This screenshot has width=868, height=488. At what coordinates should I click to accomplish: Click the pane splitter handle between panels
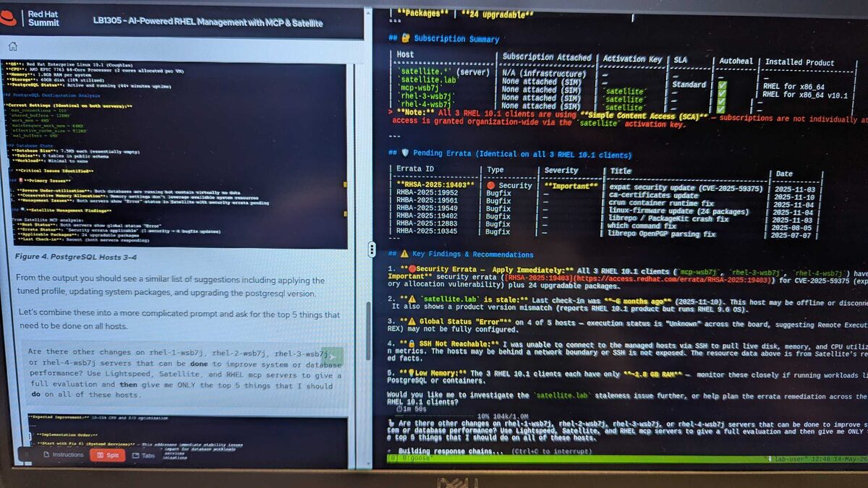pyautogui.click(x=372, y=249)
